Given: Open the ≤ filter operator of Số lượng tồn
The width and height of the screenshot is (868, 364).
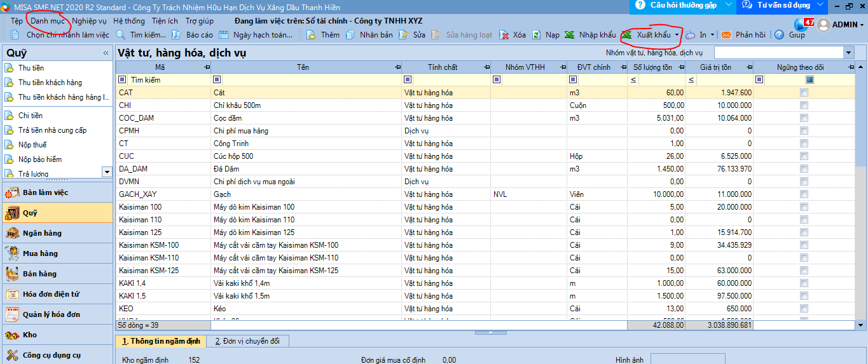Looking at the screenshot, I should (633, 80).
